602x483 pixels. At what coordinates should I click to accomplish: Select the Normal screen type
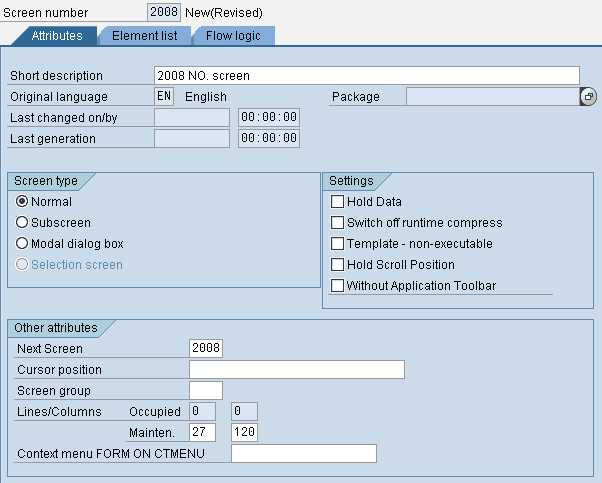pyautogui.click(x=22, y=202)
